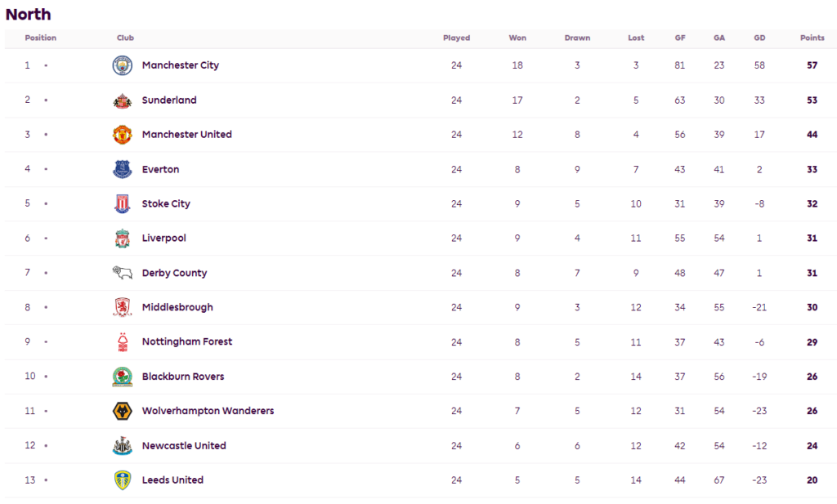
Task: Click the Liverpool club crest
Action: point(122,239)
